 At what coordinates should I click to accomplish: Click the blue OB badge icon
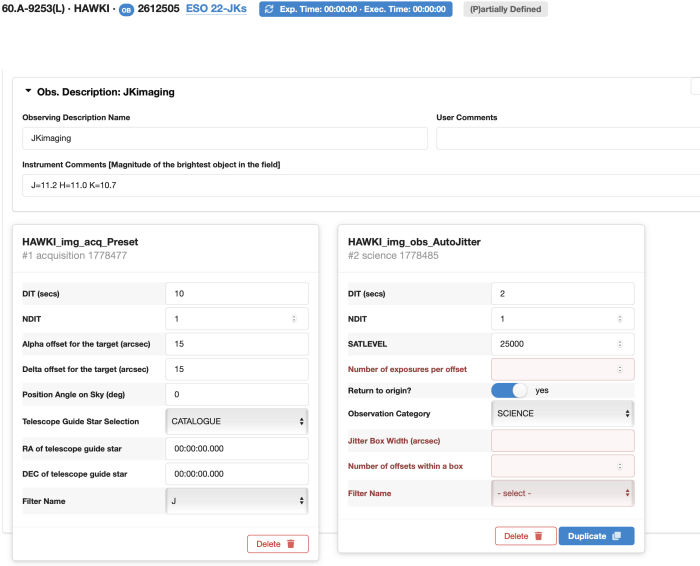point(126,10)
